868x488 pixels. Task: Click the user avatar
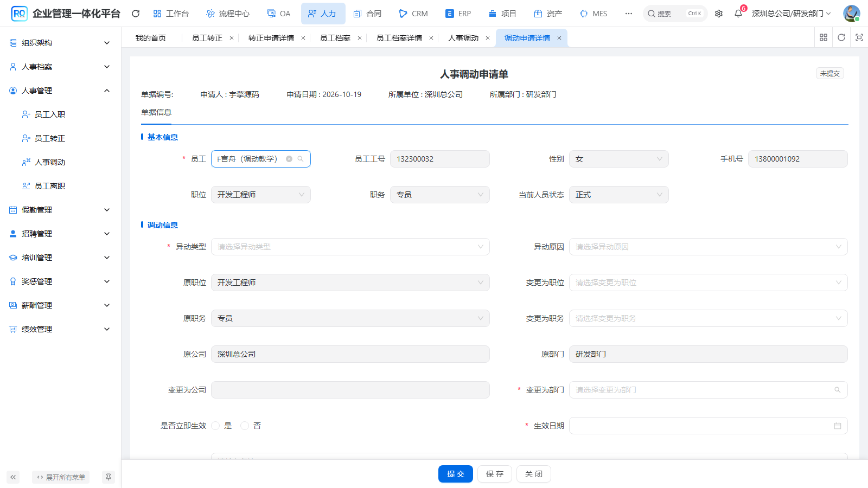851,14
